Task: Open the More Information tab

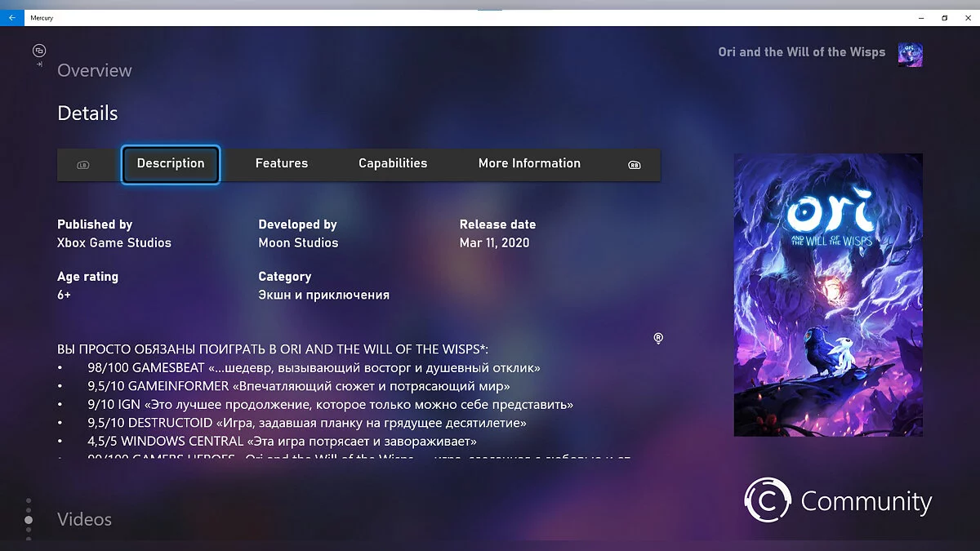Action: [529, 163]
